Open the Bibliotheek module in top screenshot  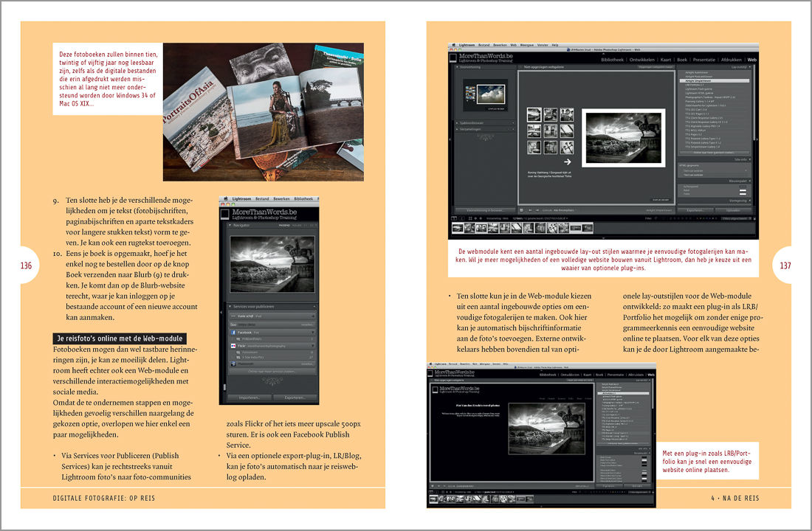coord(612,60)
